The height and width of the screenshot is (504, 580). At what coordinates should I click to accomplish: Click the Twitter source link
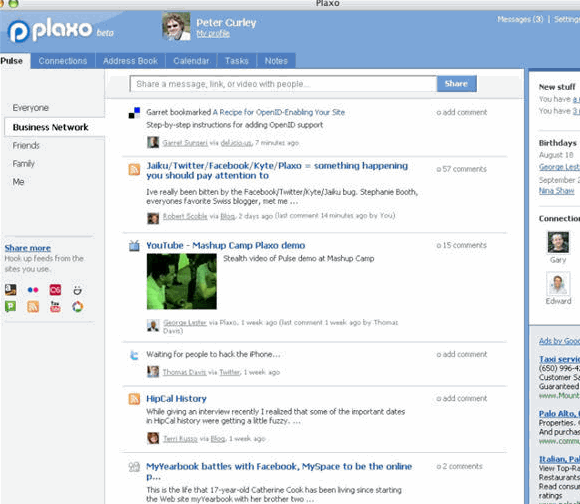click(x=230, y=372)
